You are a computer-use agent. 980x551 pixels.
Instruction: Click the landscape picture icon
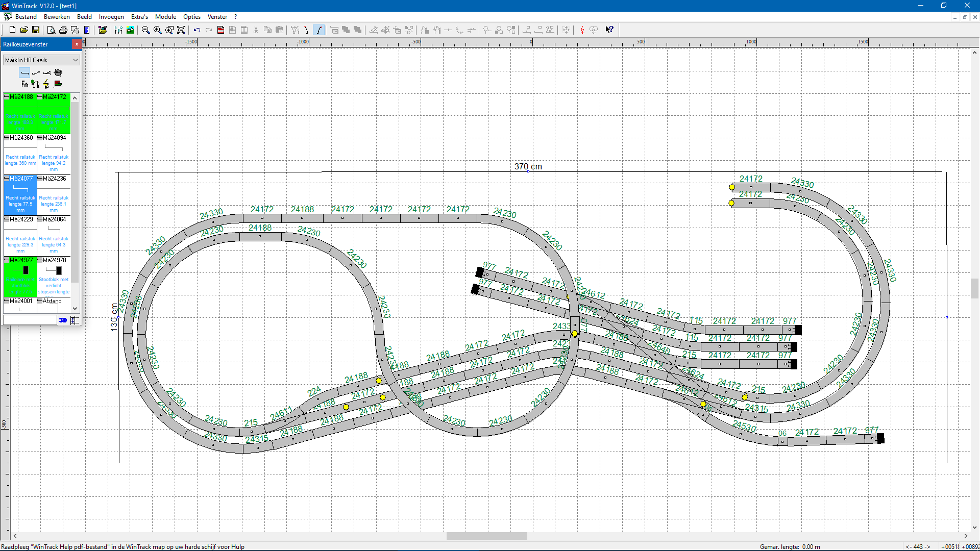(131, 30)
